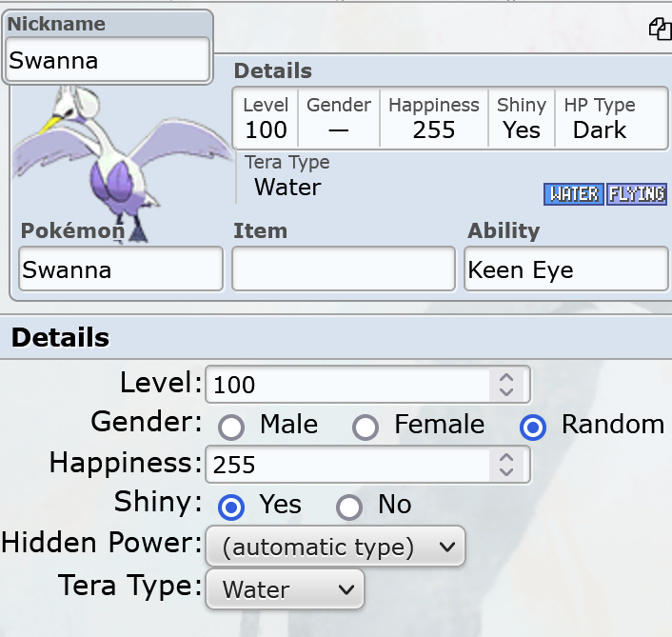This screenshot has height=637, width=672.
Task: Focus the empty Item field
Action: pos(344,269)
